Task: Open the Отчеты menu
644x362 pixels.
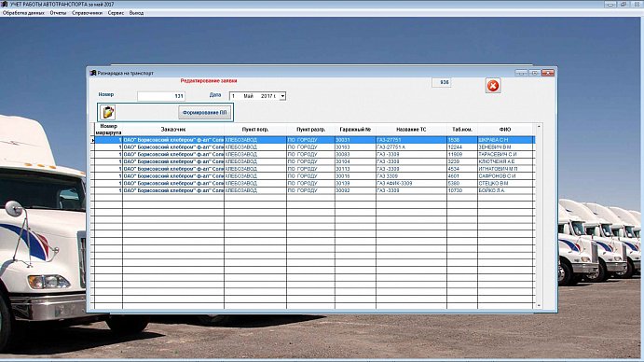Action: pyautogui.click(x=58, y=13)
